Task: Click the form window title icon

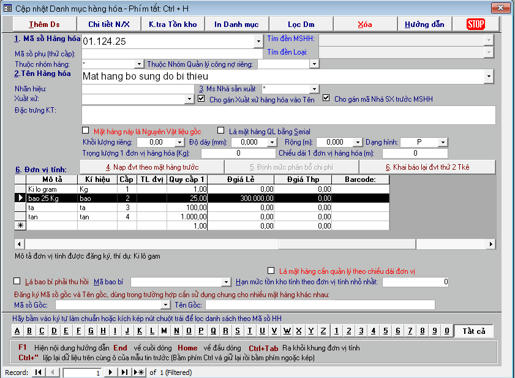Action: point(7,8)
